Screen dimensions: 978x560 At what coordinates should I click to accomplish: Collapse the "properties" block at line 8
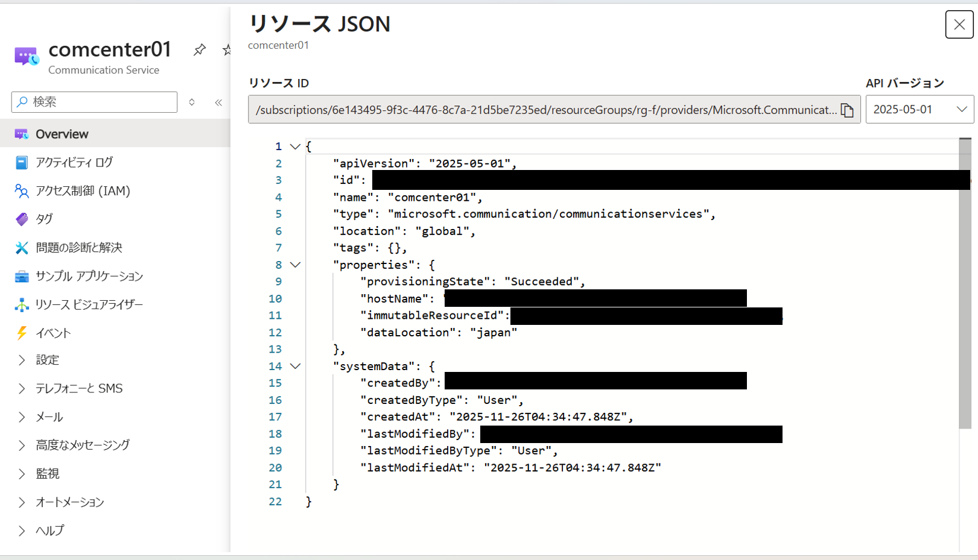coord(295,265)
